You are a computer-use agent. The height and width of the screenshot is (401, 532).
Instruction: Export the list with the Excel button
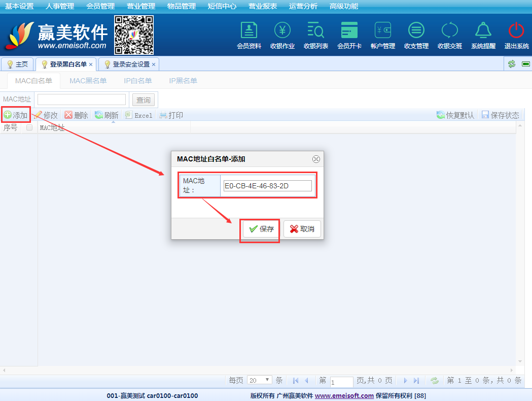[138, 115]
